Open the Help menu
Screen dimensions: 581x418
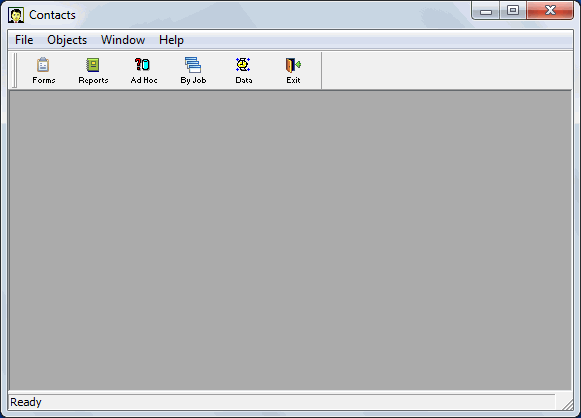click(171, 40)
